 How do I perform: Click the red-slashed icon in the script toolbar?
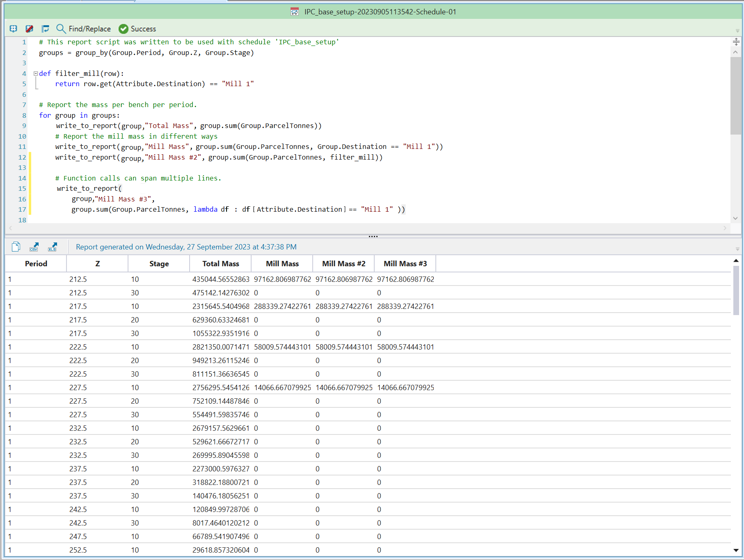pyautogui.click(x=29, y=29)
